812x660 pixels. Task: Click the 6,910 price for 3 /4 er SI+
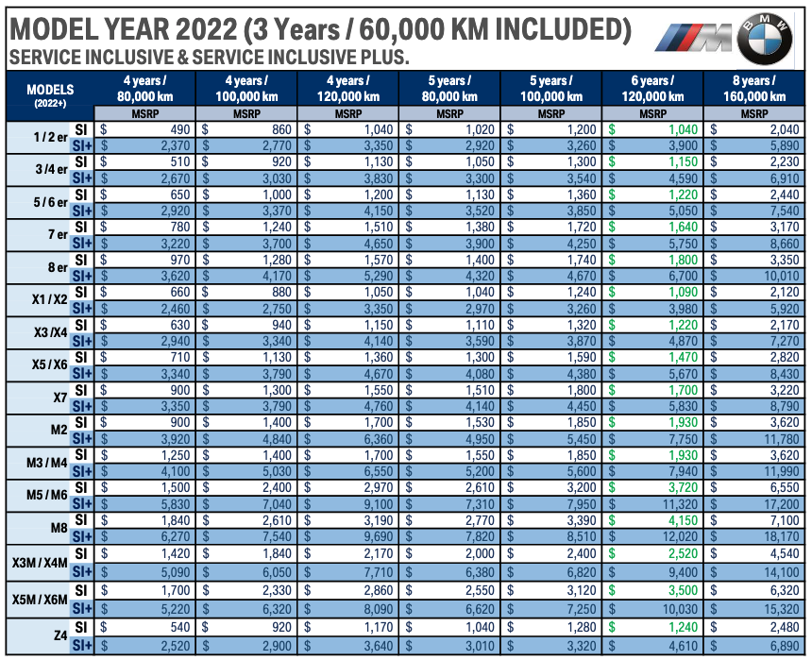(x=785, y=178)
